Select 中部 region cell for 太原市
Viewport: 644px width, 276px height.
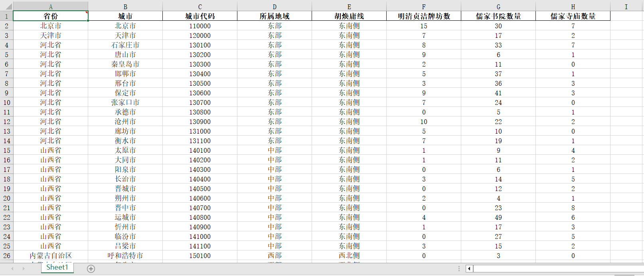tap(275, 150)
